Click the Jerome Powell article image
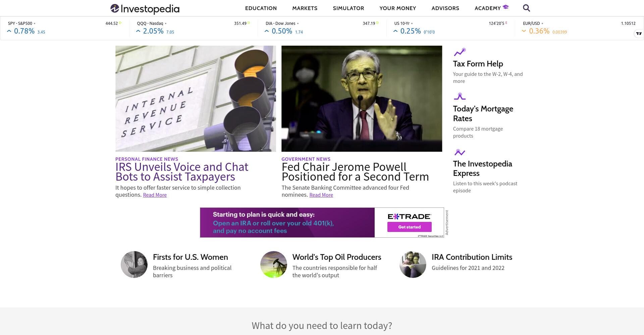Image resolution: width=644 pixels, height=335 pixels. click(x=362, y=99)
